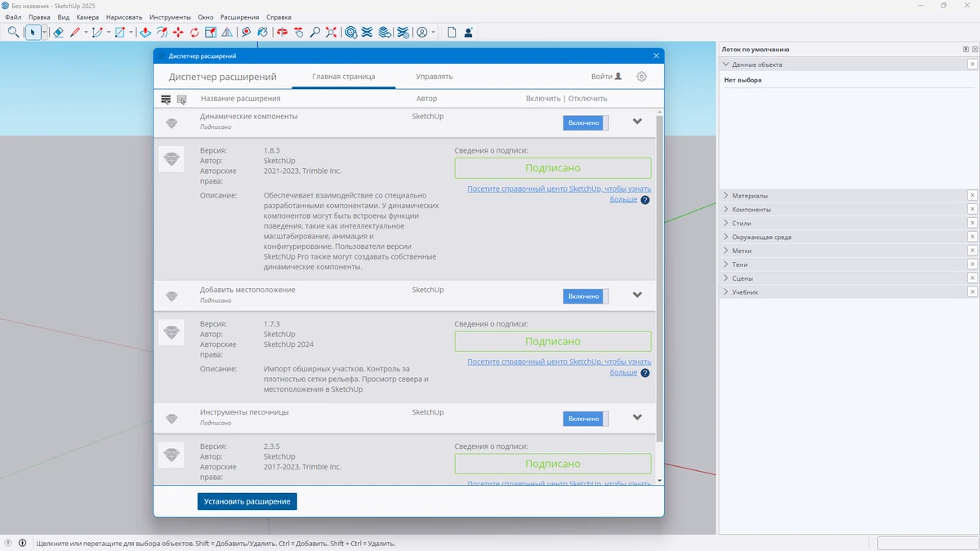Switch to the Управлять tab
This screenshot has width=980, height=551.
(x=434, y=77)
